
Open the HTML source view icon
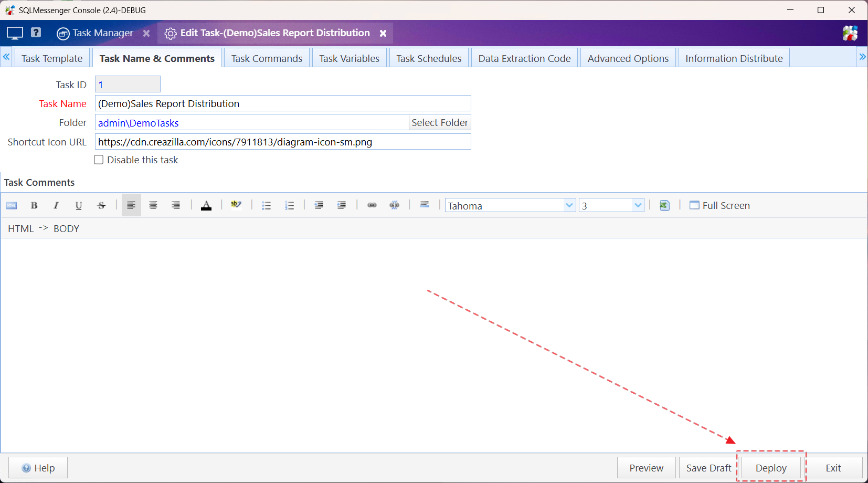point(11,205)
